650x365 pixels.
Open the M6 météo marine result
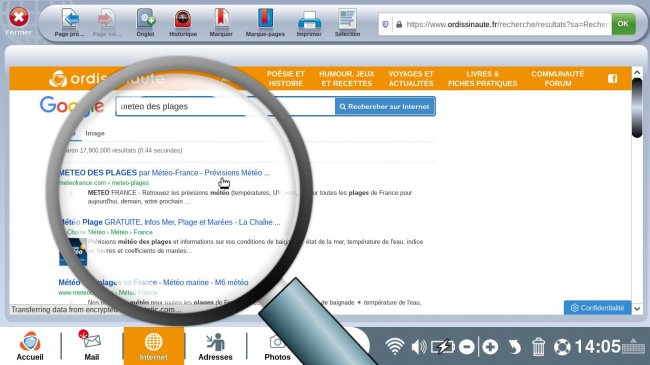(153, 282)
